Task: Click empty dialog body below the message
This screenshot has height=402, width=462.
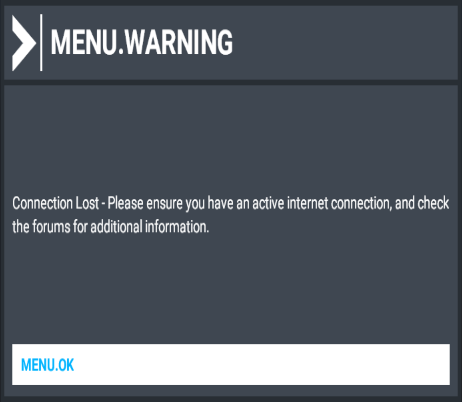Action: 231,288
